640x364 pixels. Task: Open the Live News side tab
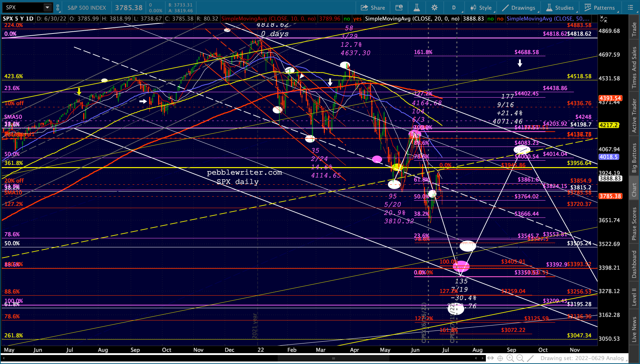point(634,329)
